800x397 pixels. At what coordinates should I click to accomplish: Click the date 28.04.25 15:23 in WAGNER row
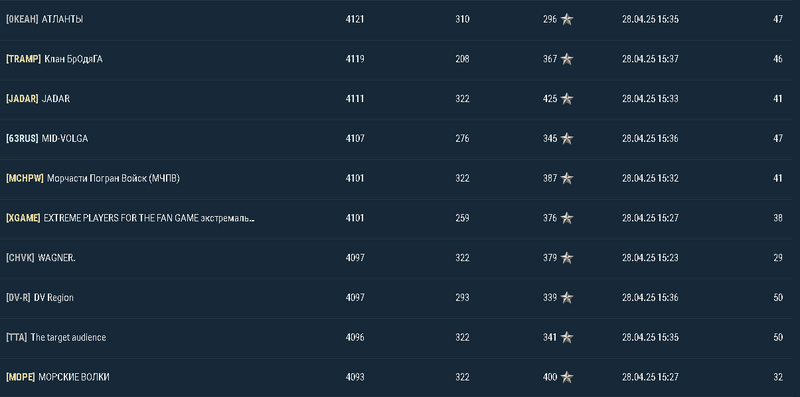click(650, 258)
